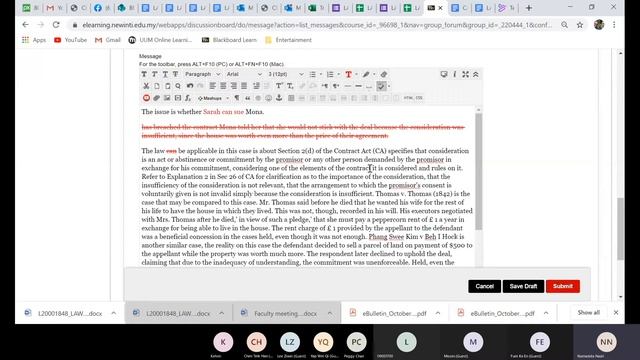
Task: Toggle align left
Action: click(212, 86)
